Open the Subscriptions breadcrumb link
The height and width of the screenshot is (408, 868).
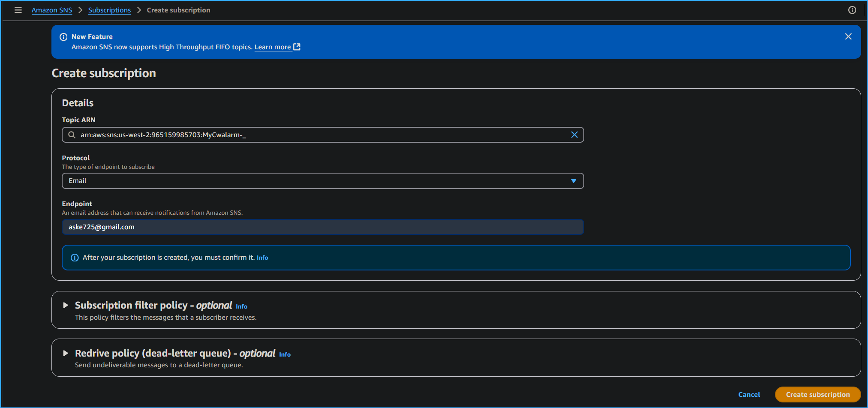109,10
